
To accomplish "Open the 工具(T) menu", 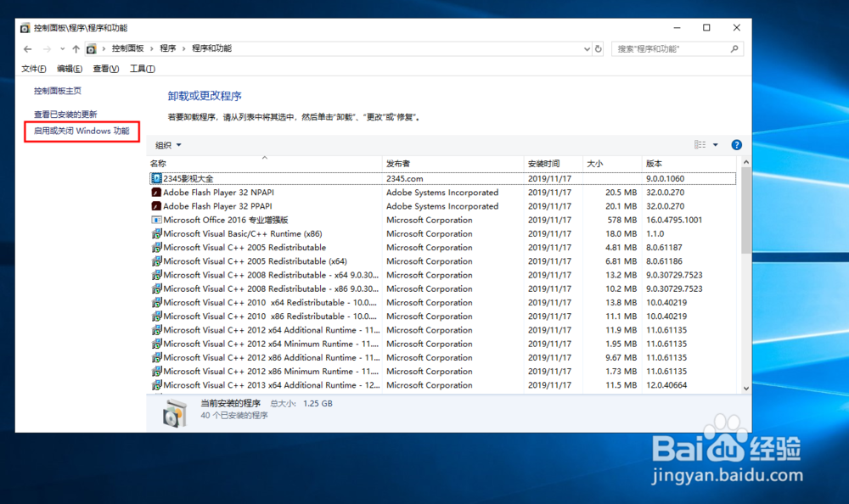I will point(143,69).
